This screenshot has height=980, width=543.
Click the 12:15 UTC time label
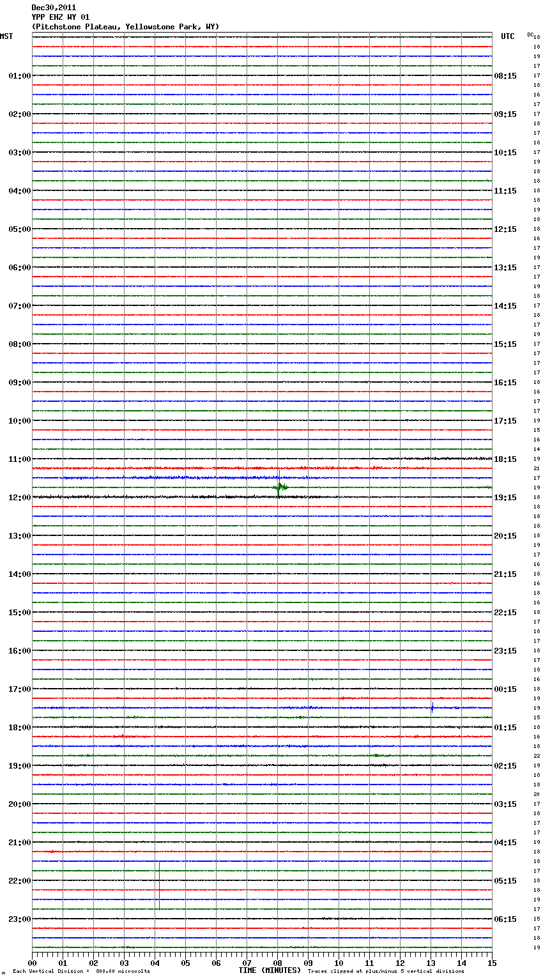(505, 229)
